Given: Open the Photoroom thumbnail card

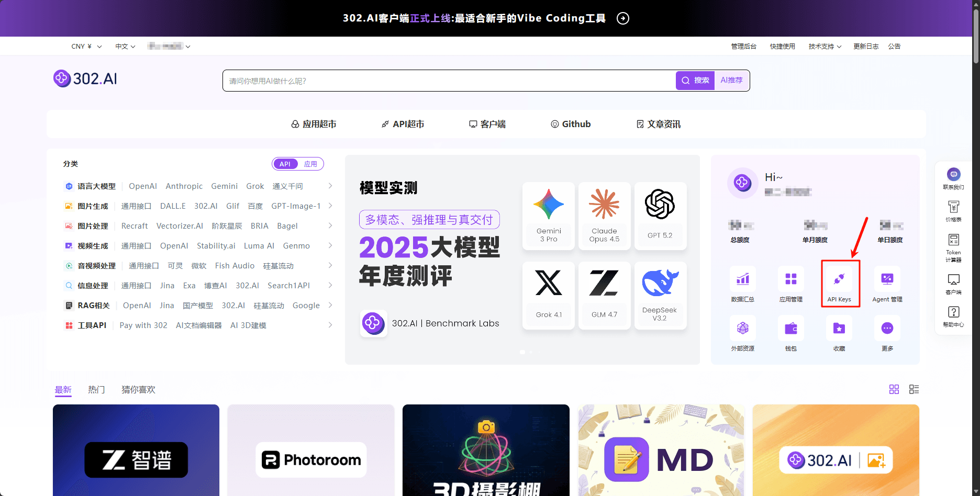Looking at the screenshot, I should [311, 450].
